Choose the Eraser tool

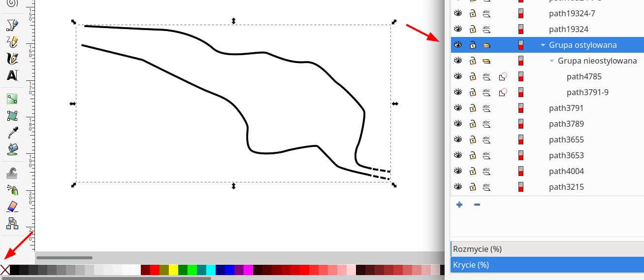point(12,206)
